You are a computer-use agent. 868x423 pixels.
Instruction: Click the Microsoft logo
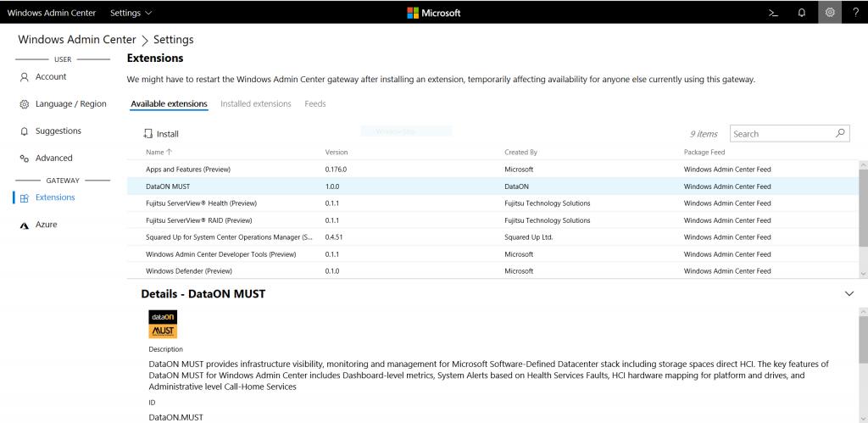click(x=434, y=13)
